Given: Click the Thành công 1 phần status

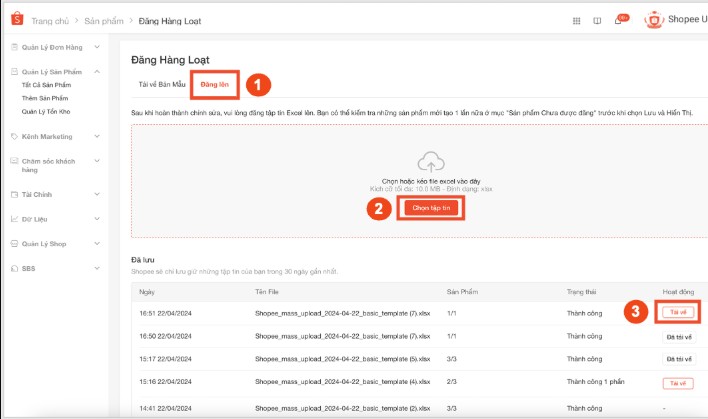Looking at the screenshot, I should (x=596, y=382).
